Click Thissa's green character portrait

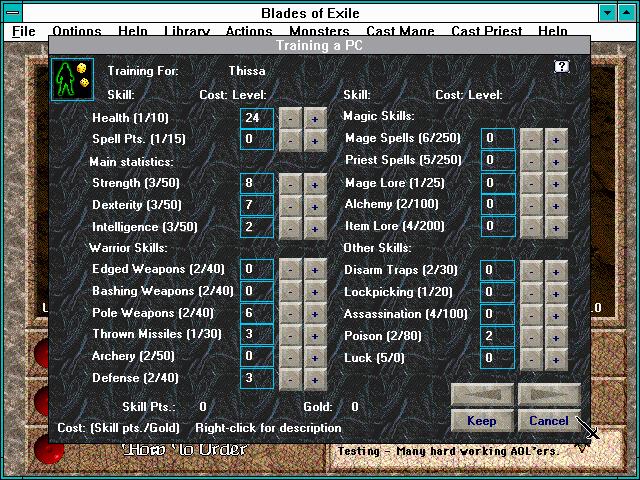73,79
